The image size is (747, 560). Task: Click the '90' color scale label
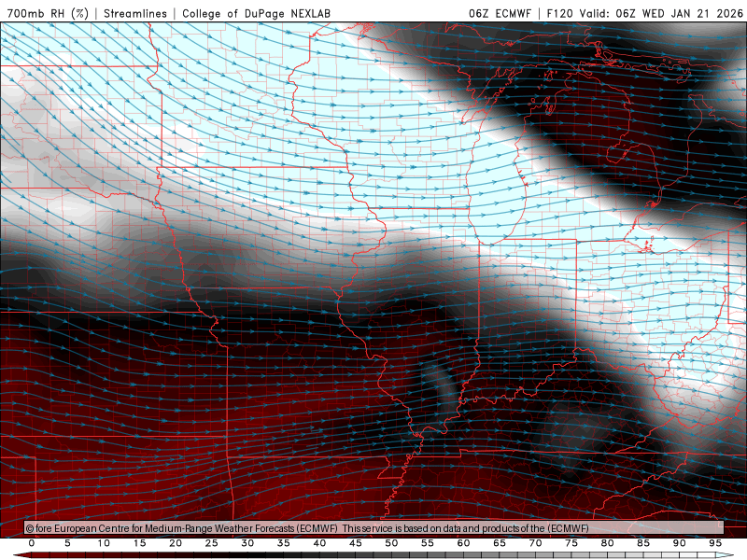679,543
